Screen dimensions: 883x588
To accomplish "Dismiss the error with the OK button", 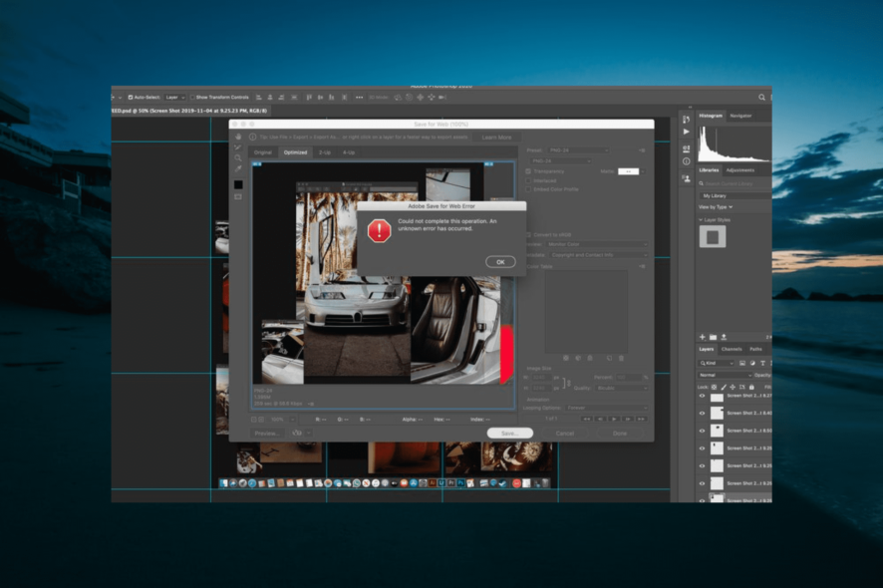I will point(499,261).
